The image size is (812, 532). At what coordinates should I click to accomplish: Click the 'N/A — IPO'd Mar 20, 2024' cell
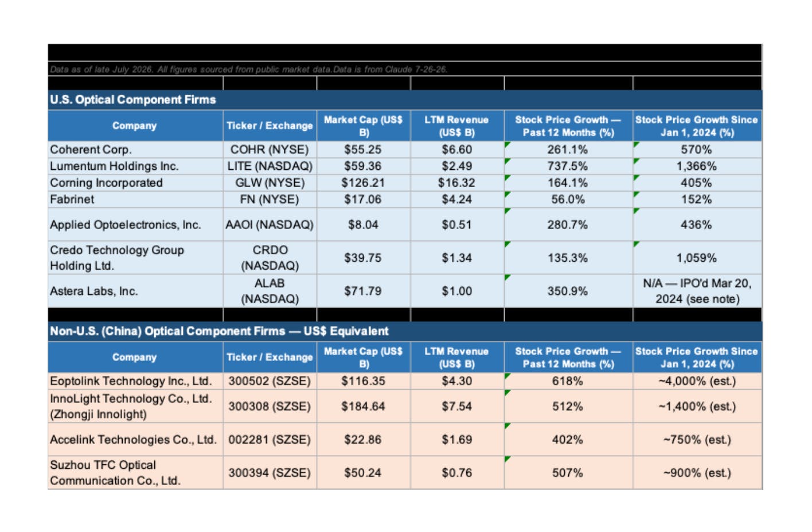pos(697,292)
